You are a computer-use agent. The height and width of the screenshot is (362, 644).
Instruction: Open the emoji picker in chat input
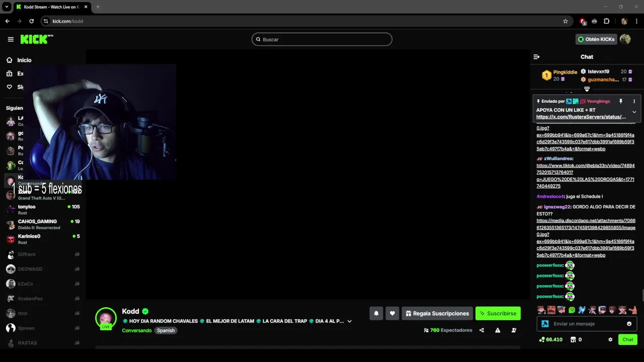click(x=629, y=324)
